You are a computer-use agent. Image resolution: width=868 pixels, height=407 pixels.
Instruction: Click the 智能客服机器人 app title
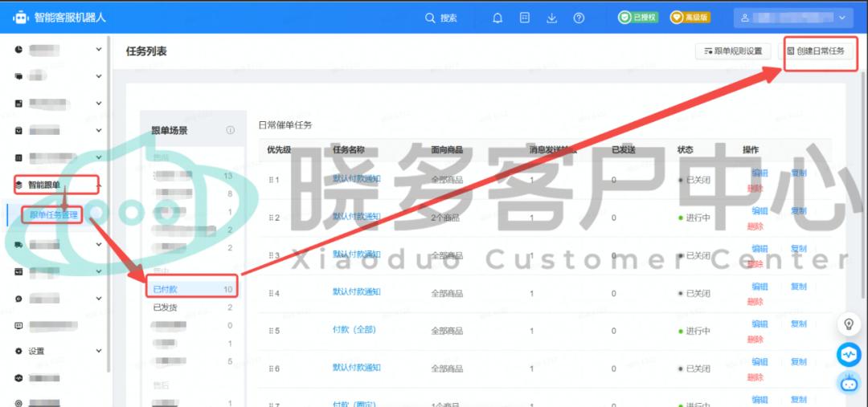70,18
